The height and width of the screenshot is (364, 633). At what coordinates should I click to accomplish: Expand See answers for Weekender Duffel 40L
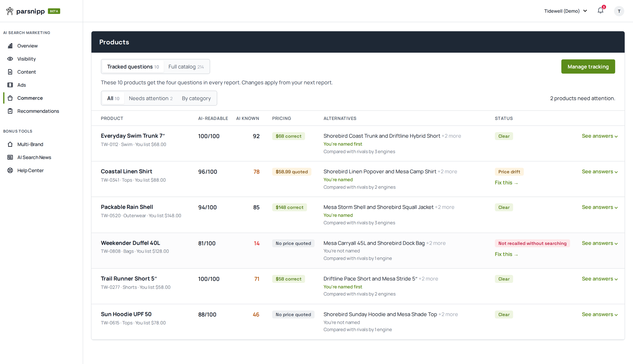click(x=600, y=243)
